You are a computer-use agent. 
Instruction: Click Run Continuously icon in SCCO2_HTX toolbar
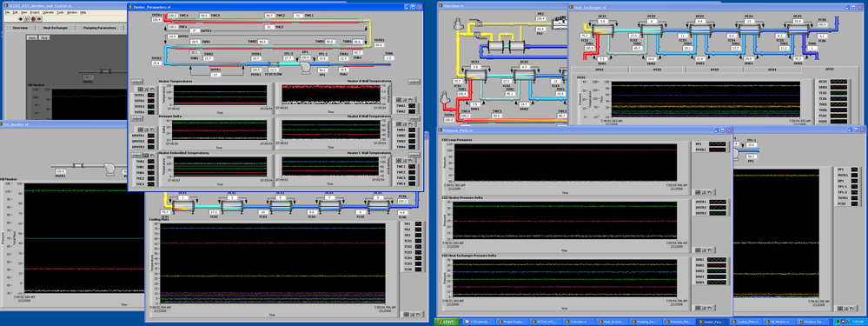(26, 19)
